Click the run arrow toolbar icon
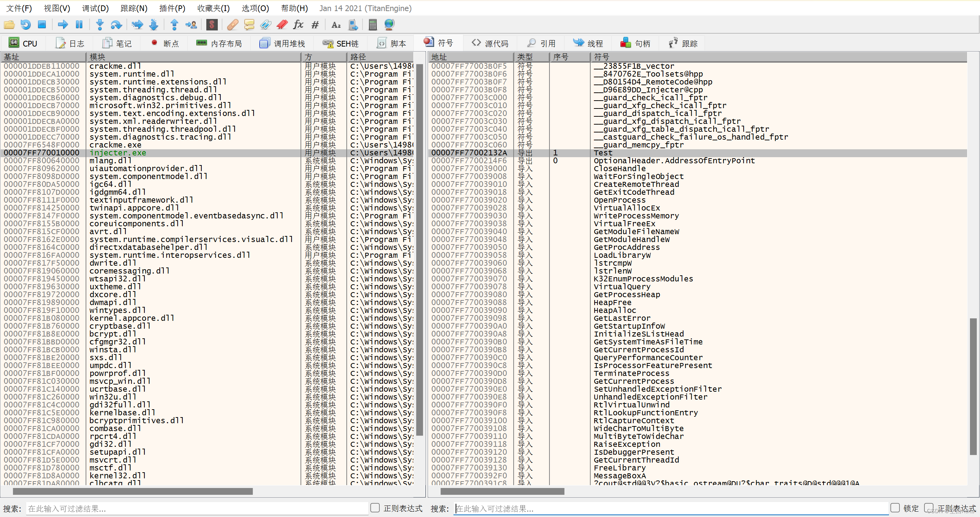The image size is (980, 517). pyautogui.click(x=63, y=25)
